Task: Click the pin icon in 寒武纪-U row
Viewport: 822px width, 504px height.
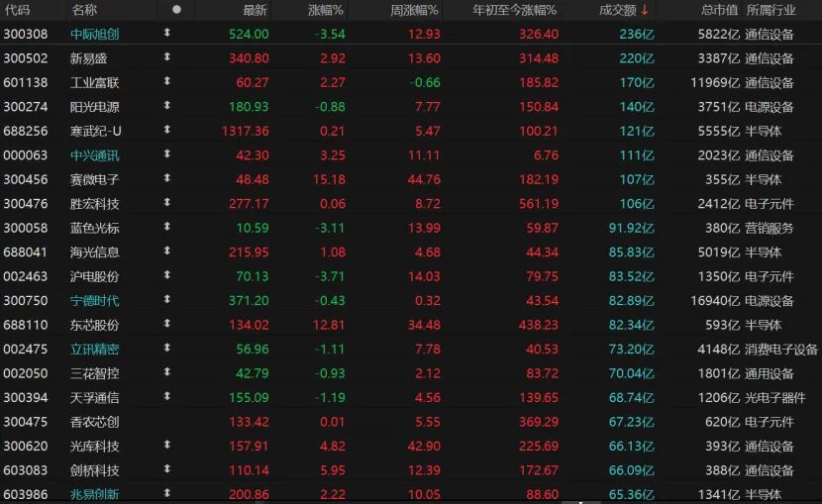Action: tap(166, 130)
